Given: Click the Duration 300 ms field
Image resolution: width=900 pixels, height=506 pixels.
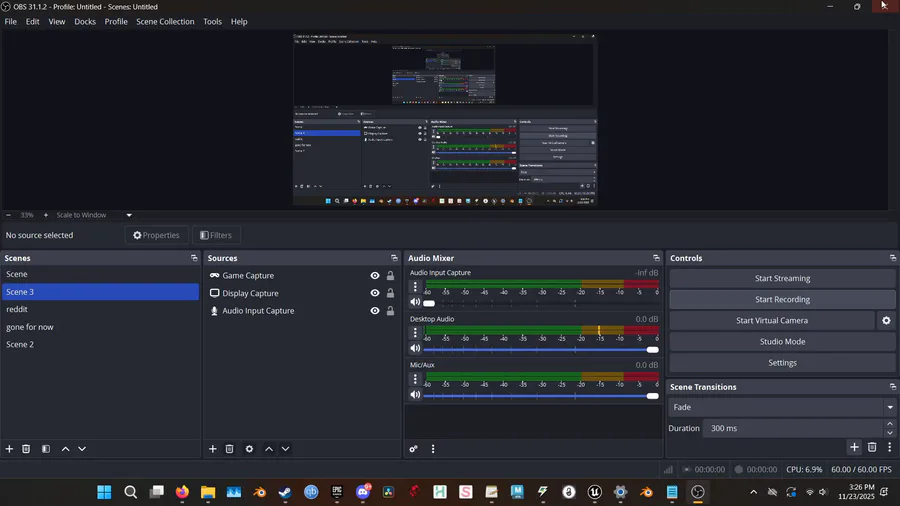Looking at the screenshot, I should [793, 429].
